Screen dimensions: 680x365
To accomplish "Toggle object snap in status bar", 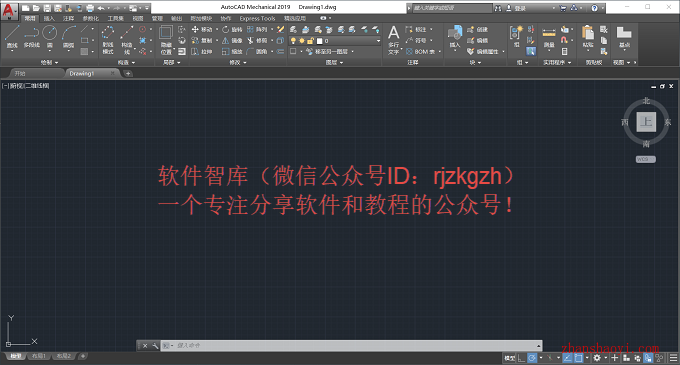I will pyautogui.click(x=578, y=358).
